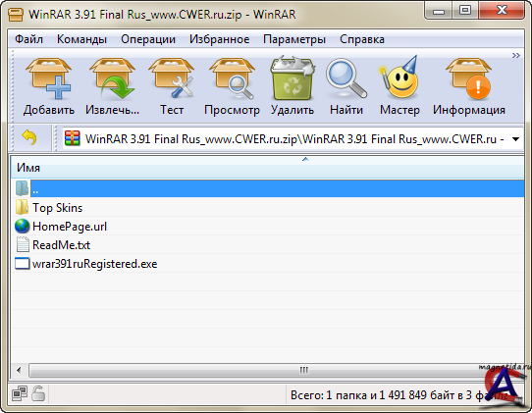The image size is (532, 413).
Task: Click the horizontal scrollbar left arrow
Action: pos(19,370)
